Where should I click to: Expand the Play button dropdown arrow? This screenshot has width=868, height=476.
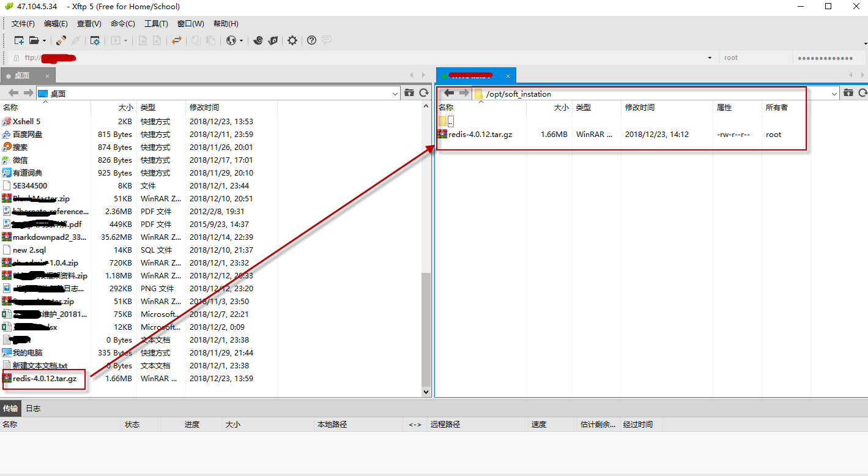click(x=126, y=40)
